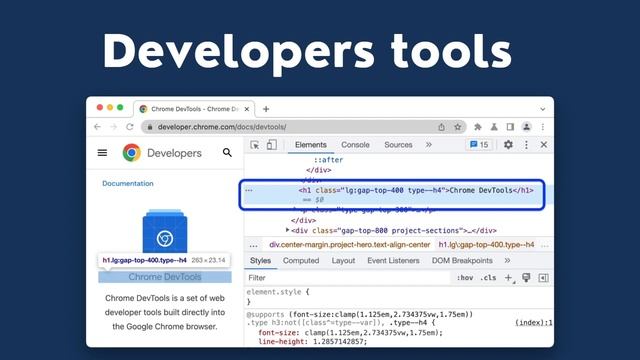Open DevTools settings gear
This screenshot has width=640, height=360.
[x=508, y=144]
